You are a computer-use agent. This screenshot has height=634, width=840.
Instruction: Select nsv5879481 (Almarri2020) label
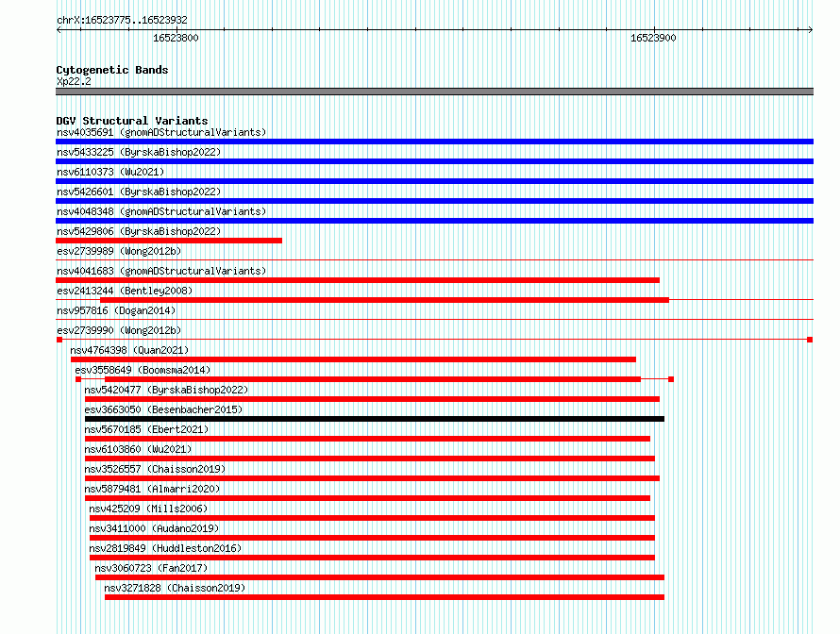[x=152, y=489]
